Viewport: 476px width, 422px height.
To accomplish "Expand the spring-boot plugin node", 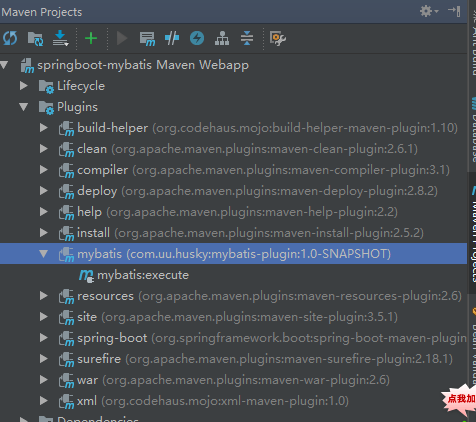I will [44, 338].
